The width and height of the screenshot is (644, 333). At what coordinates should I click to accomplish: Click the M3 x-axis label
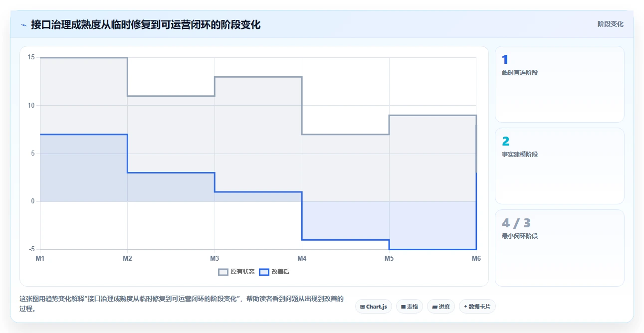[x=215, y=258]
